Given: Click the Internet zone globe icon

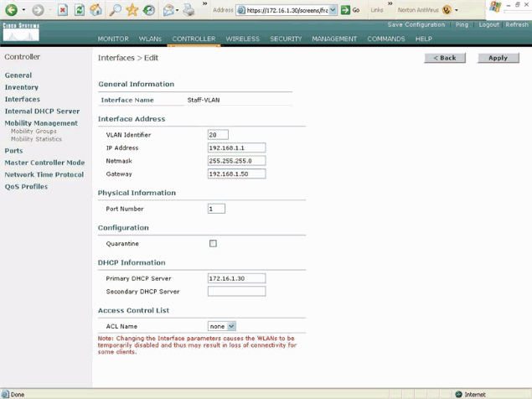Looking at the screenshot, I should [x=459, y=394].
